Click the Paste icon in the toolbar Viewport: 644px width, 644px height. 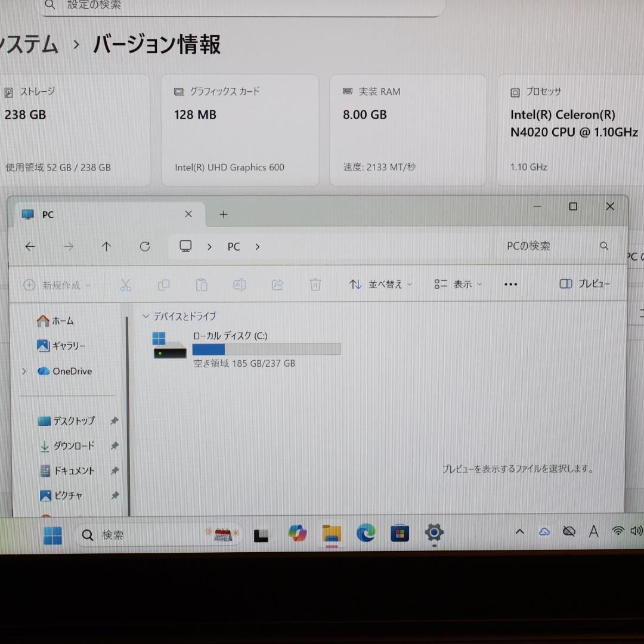point(202,284)
